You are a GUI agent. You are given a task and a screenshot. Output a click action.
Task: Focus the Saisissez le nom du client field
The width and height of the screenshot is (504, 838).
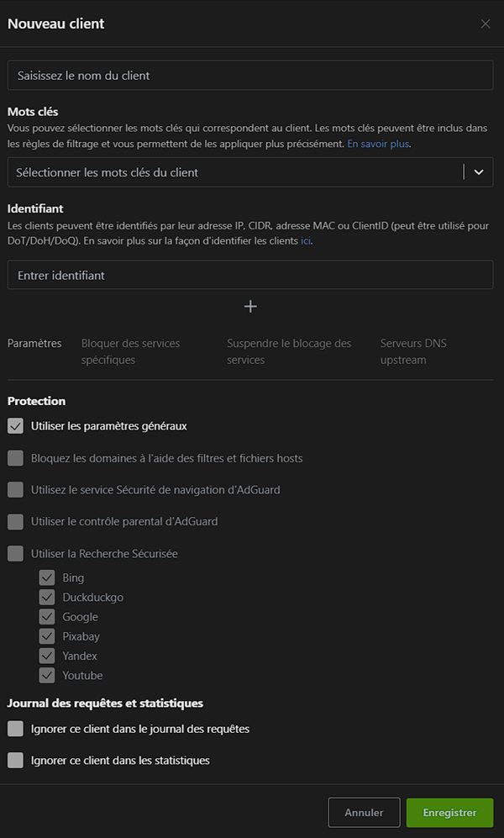click(x=250, y=75)
